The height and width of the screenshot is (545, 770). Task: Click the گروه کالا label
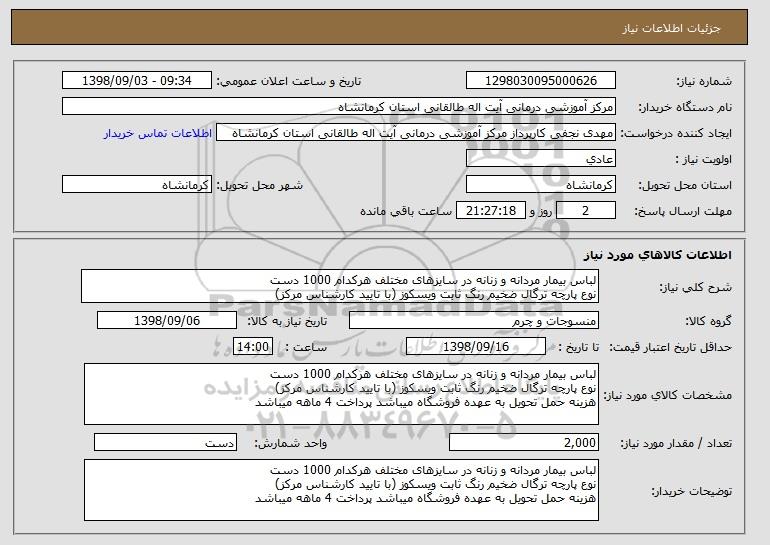(708, 322)
